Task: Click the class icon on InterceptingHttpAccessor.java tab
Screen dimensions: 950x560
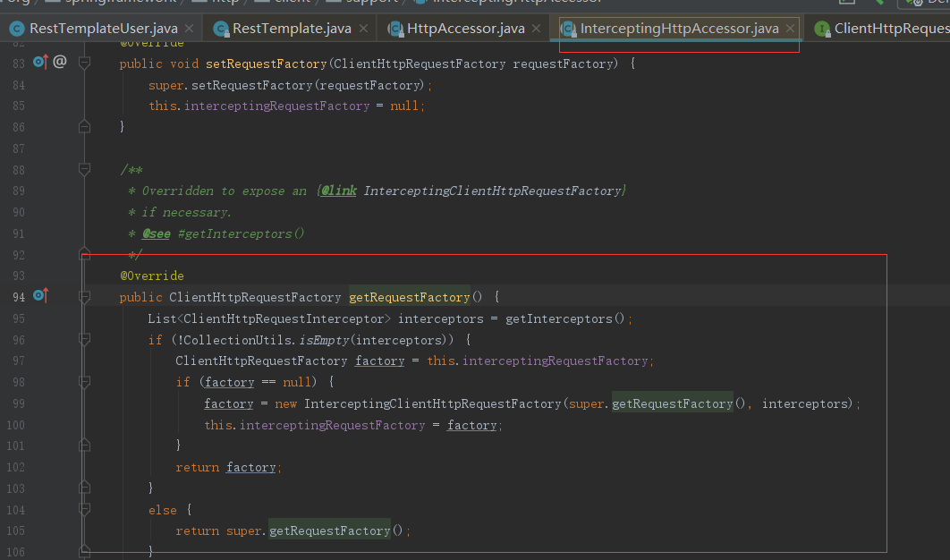Action: tap(568, 29)
